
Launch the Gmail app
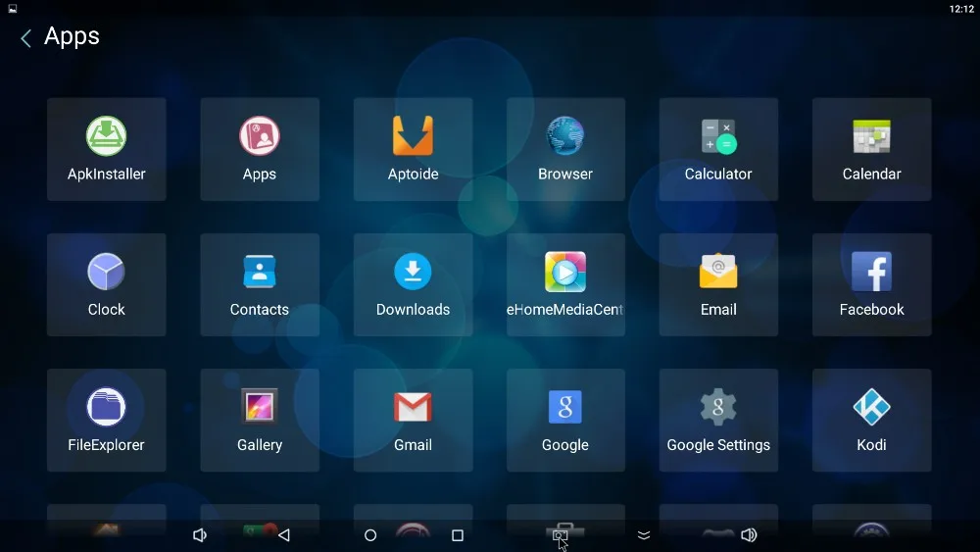pos(413,420)
